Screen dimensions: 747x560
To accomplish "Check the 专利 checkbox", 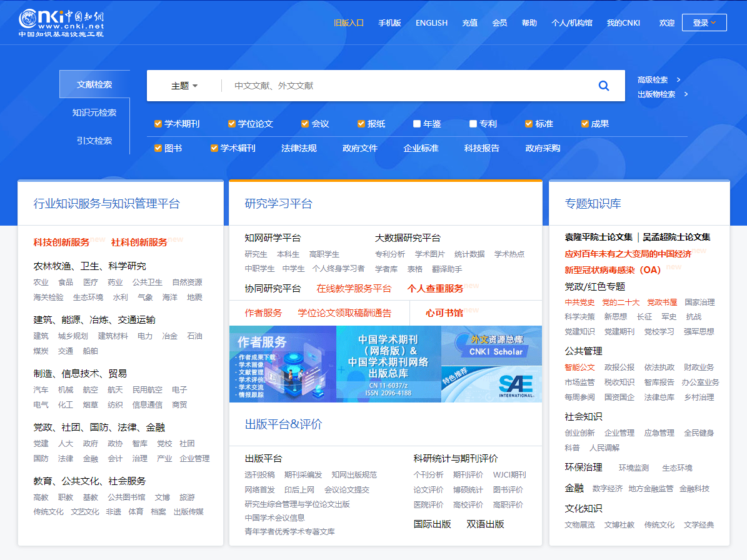I will (473, 124).
